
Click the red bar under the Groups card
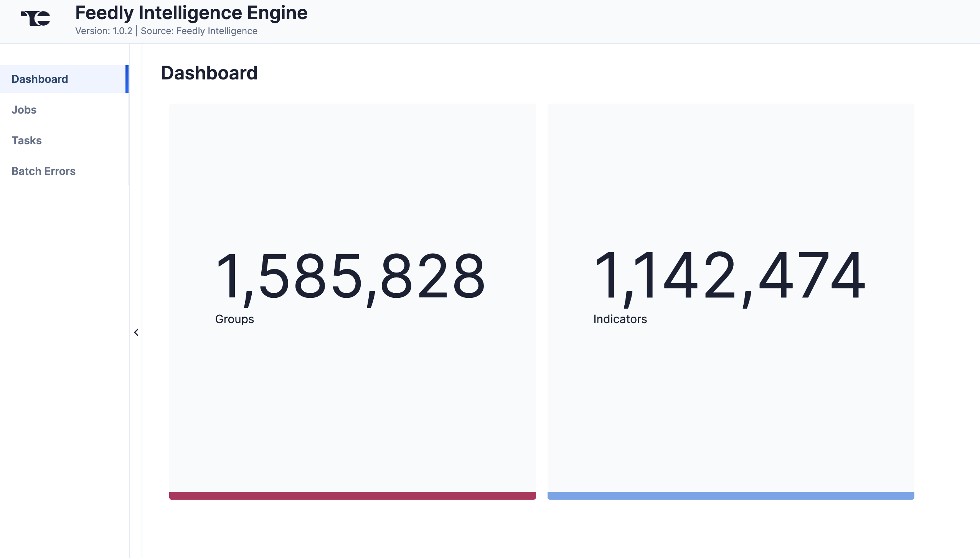click(352, 495)
